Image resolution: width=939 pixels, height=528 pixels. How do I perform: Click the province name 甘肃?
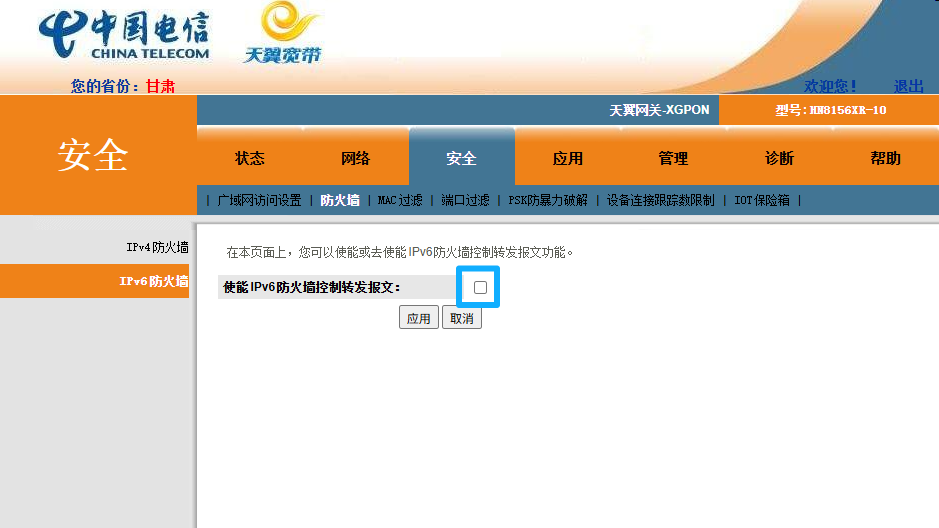click(x=160, y=86)
